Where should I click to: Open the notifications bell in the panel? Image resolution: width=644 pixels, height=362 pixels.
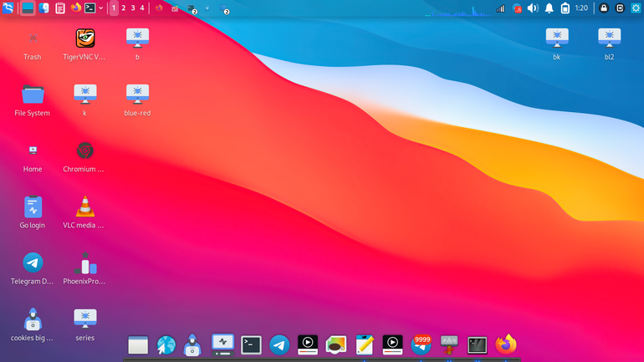[549, 8]
